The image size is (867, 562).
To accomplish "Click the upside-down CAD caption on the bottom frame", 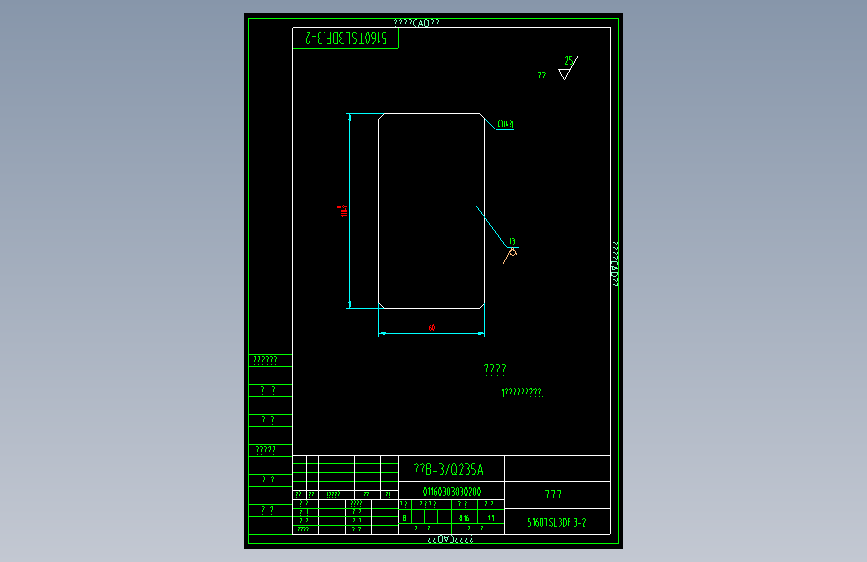I will (x=451, y=539).
